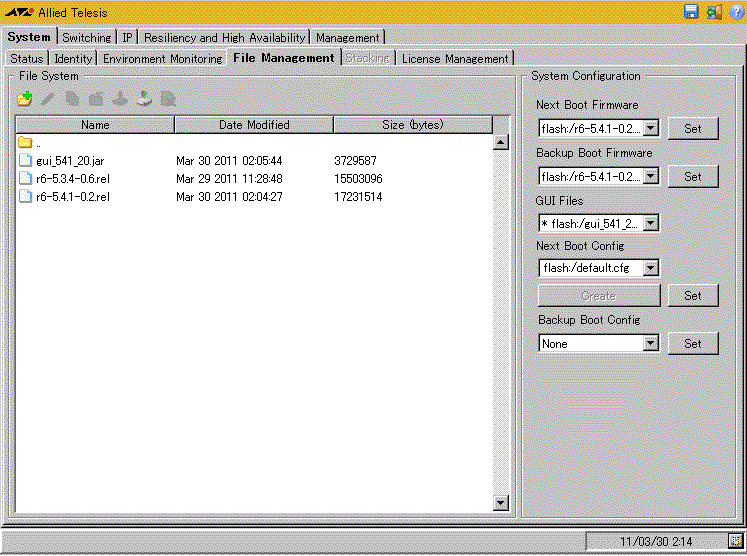Click Set for Next Boot Firmware
The width and height of the screenshot is (747, 556).
693,129
